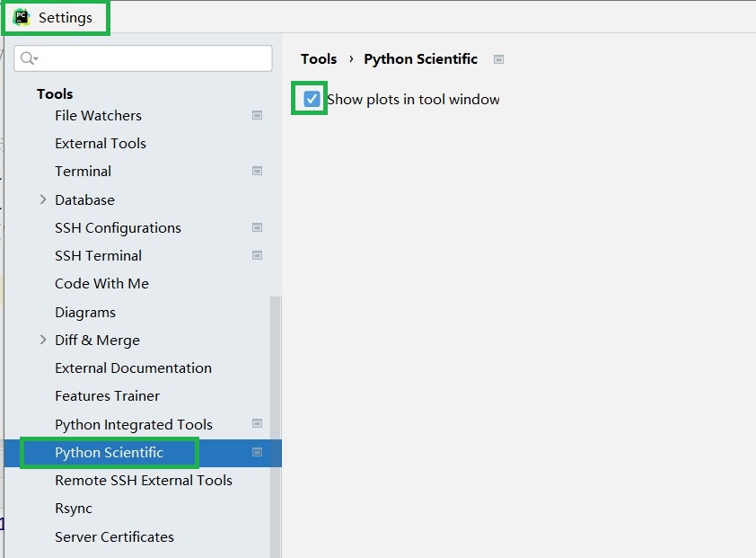Image resolution: width=756 pixels, height=558 pixels.
Task: Open Remote SSH External Tools page
Action: [144, 481]
